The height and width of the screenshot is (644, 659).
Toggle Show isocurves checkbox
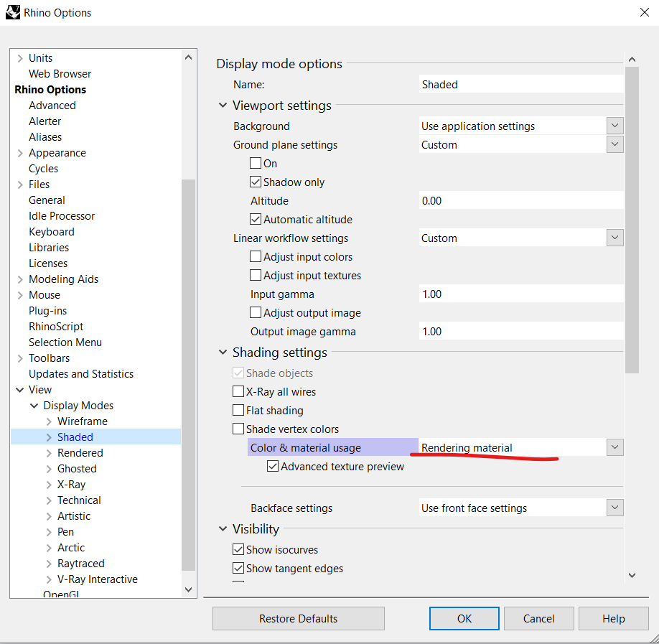(x=238, y=549)
